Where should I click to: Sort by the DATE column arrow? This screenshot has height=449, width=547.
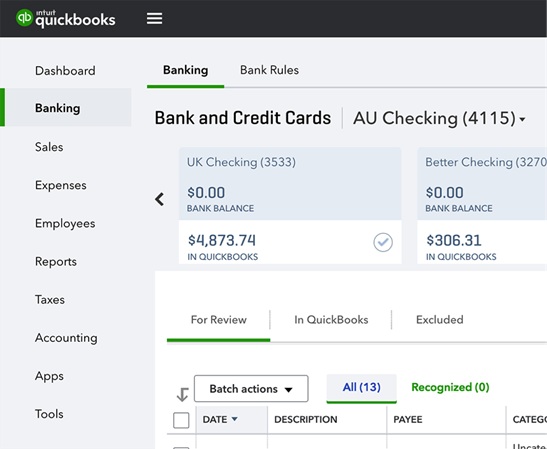[x=234, y=419]
